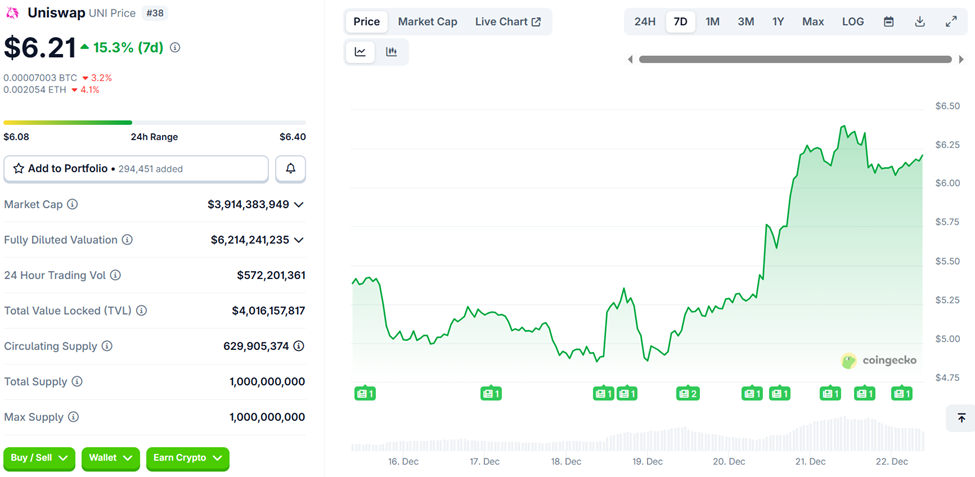Open the Buy / Sell dropdown
The height and width of the screenshot is (477, 975).
(x=40, y=458)
